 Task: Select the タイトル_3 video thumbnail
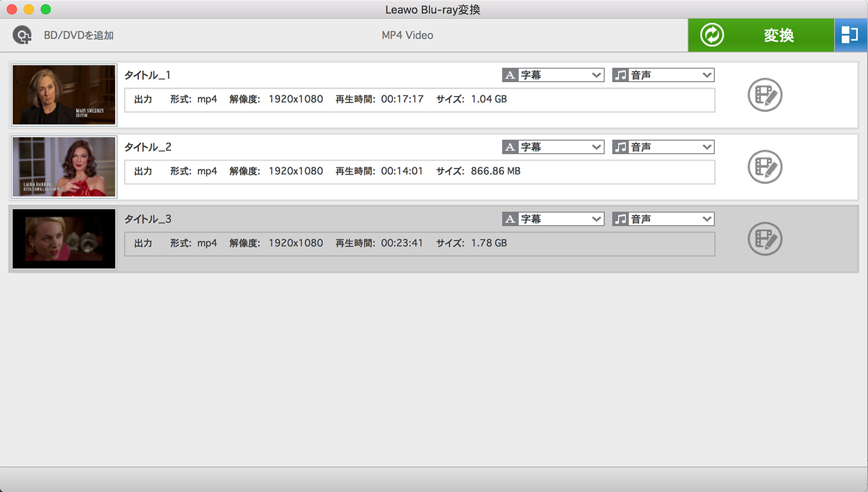click(64, 239)
